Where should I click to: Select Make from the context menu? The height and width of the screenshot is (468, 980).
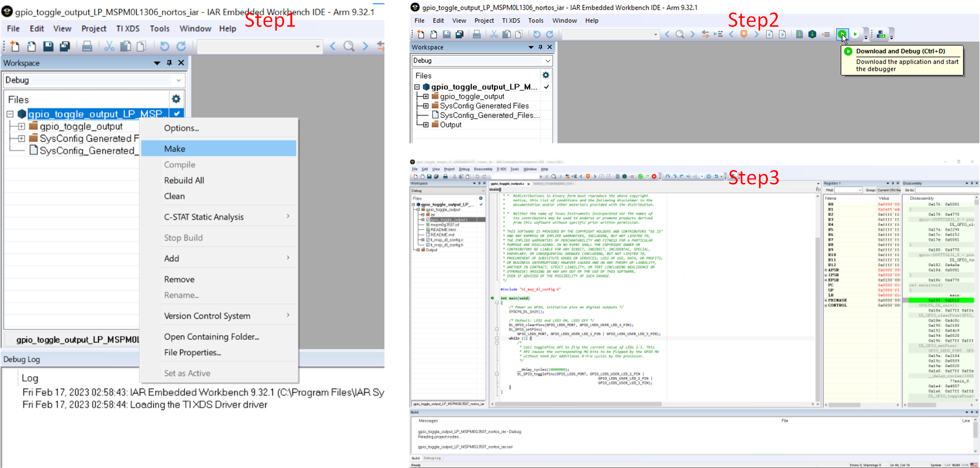(x=219, y=148)
